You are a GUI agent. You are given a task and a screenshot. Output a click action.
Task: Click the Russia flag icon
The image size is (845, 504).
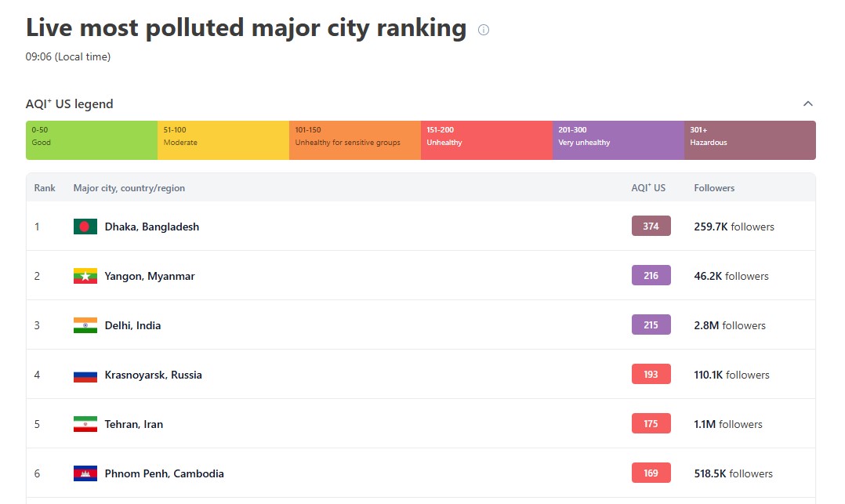85,375
